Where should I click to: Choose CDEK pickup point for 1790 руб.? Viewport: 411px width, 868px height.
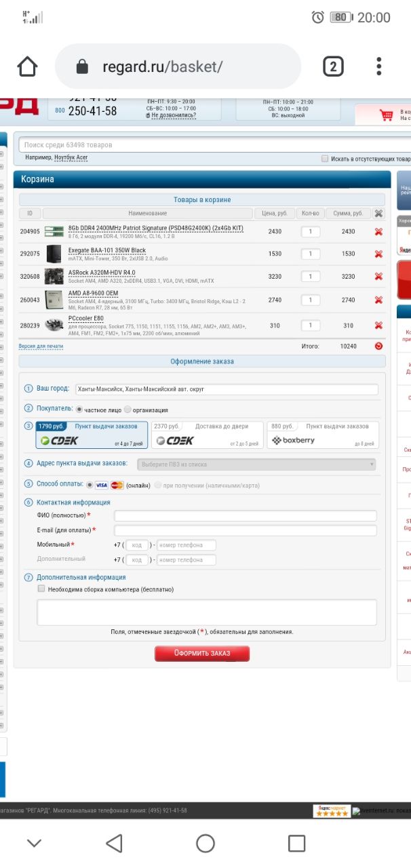(91, 435)
